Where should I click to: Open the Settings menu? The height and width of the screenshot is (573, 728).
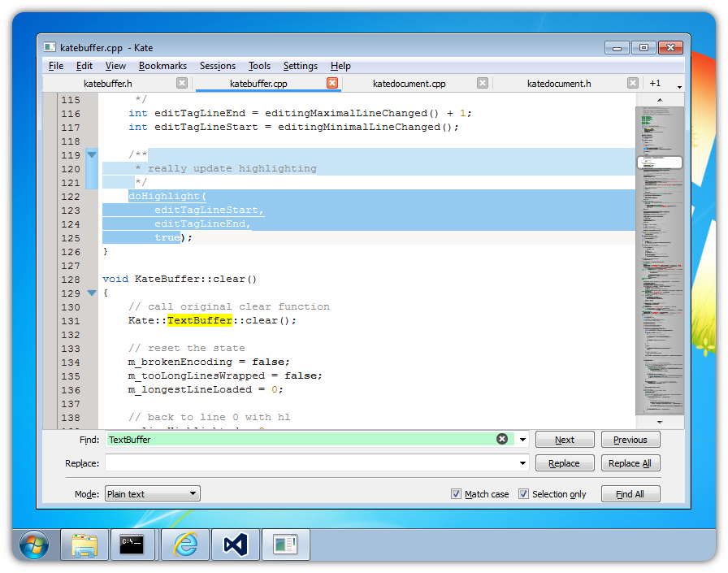301,66
